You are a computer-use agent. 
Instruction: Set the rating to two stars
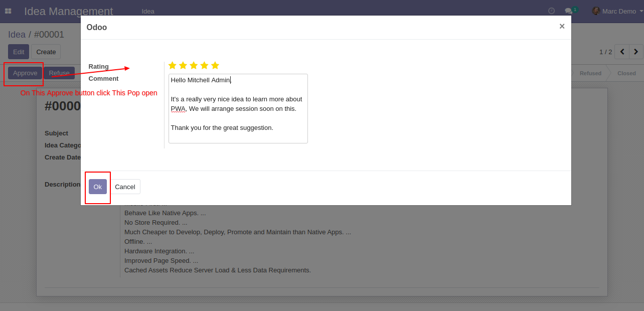coord(183,65)
